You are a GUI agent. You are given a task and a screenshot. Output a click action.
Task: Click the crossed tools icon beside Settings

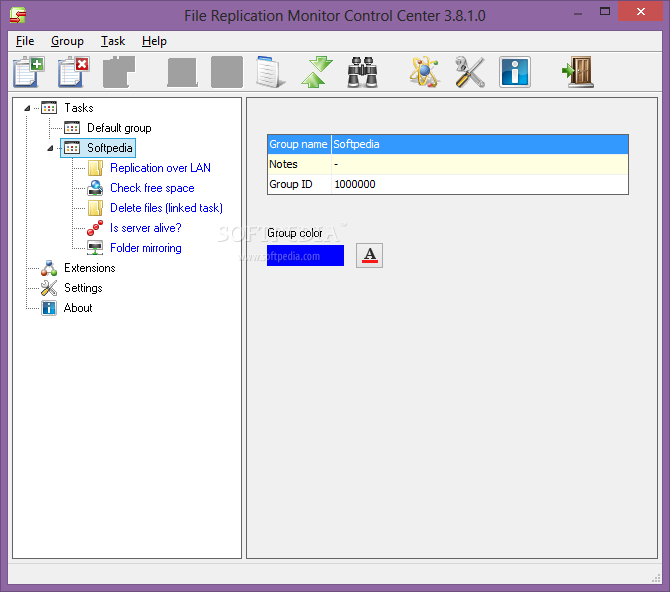49,288
